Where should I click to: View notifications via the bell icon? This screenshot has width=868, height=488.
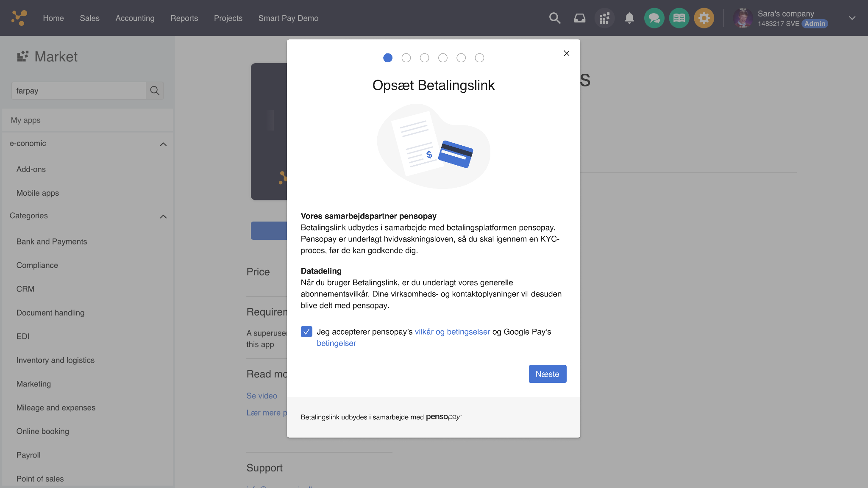pos(629,18)
